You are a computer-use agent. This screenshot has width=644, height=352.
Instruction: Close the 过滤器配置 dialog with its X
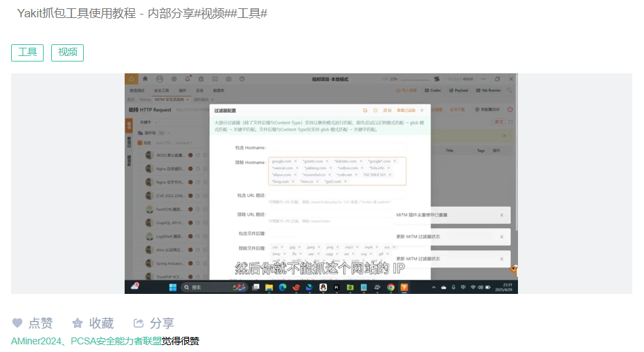pos(422,111)
